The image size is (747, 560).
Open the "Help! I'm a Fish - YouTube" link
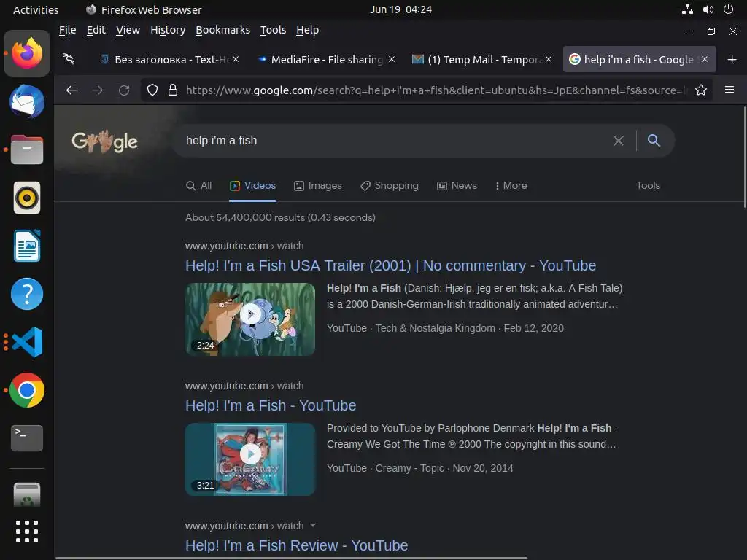click(271, 405)
